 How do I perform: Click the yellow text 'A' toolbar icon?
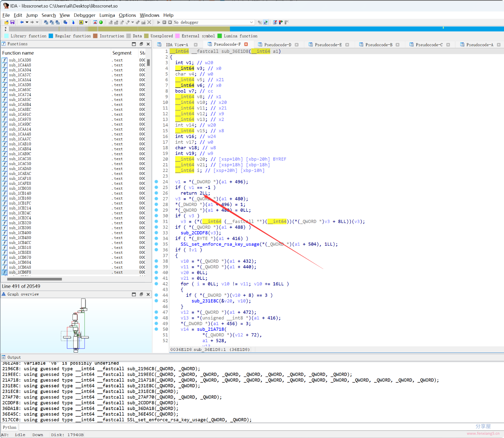click(x=81, y=22)
